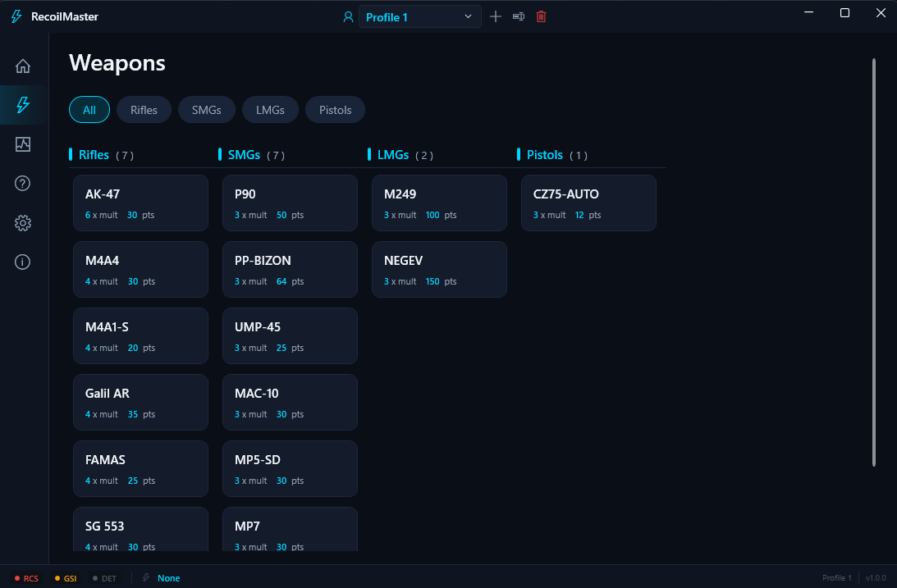Filter weapons by Rifles
Screen dimensions: 897x588
[x=144, y=110]
